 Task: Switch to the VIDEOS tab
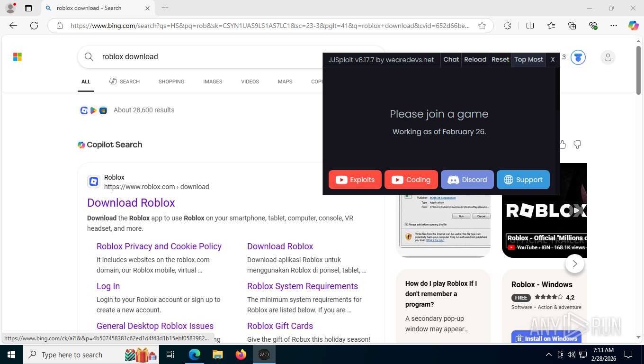pos(250,82)
